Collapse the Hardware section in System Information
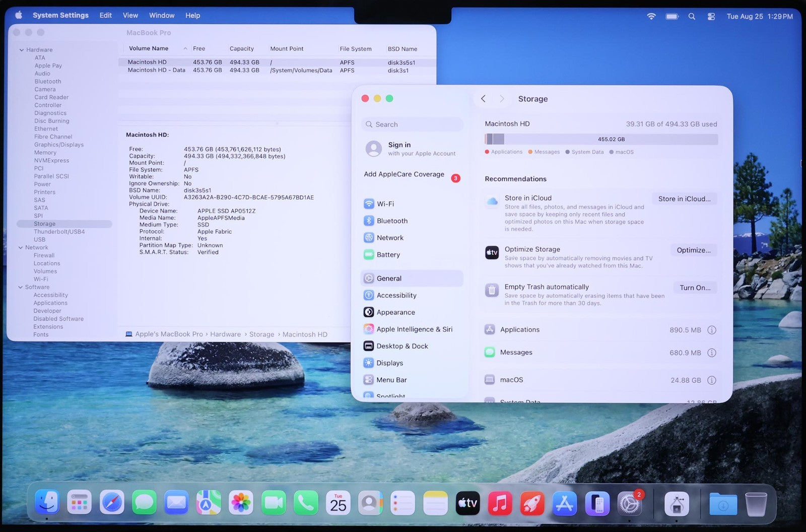The image size is (806, 532). (22, 50)
